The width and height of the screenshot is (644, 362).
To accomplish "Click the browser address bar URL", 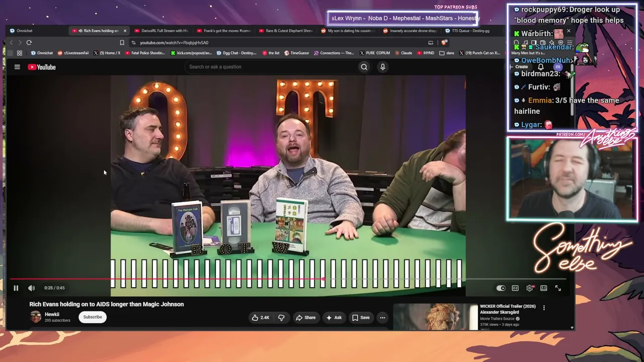I will tap(174, 43).
